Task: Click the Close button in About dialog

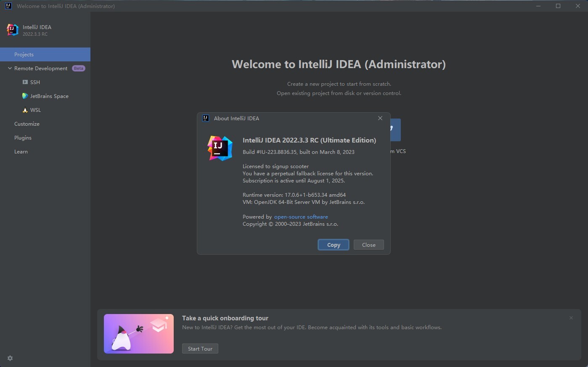Action: [369, 245]
